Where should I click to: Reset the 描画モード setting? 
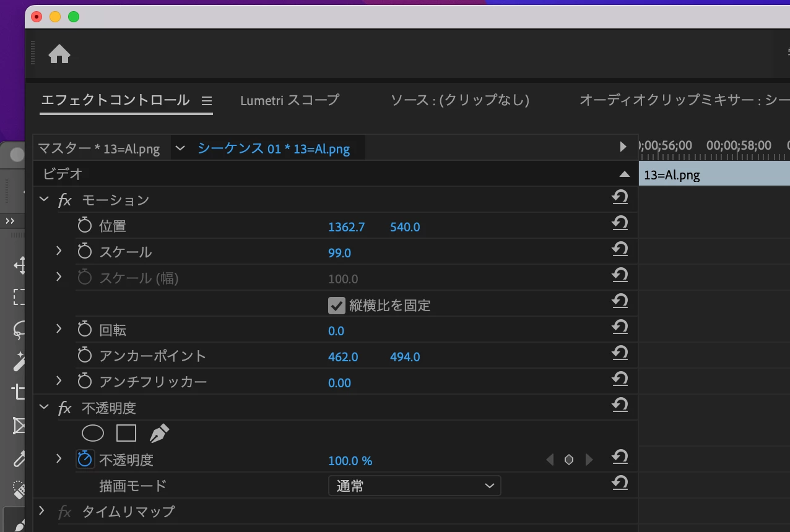[x=620, y=483]
